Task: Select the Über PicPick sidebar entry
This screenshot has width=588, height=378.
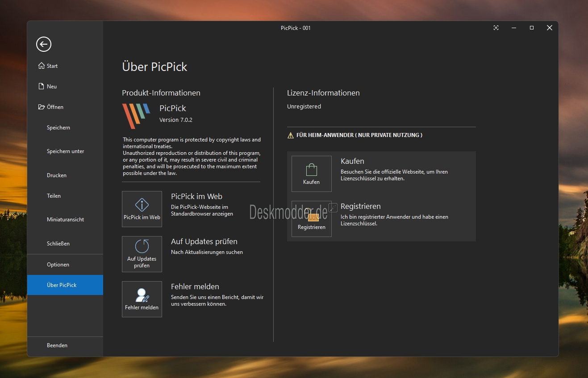Action: [x=65, y=285]
